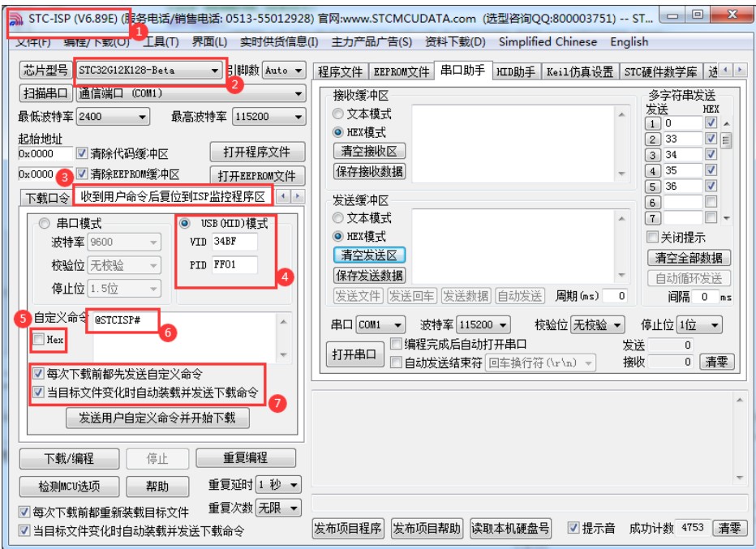756x549 pixels.
Task: Open 引脚数 Auto dropdown
Action: click(285, 71)
